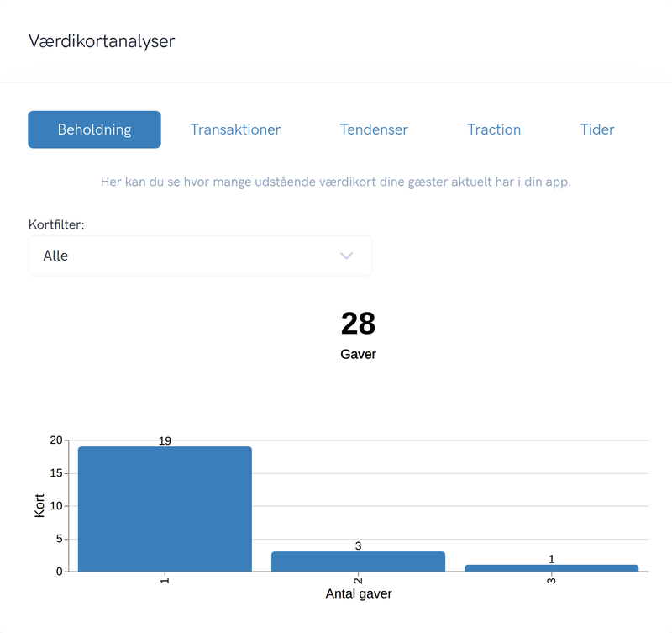
Task: Click the description text starting 'Her kan du se'
Action: pyautogui.click(x=336, y=182)
